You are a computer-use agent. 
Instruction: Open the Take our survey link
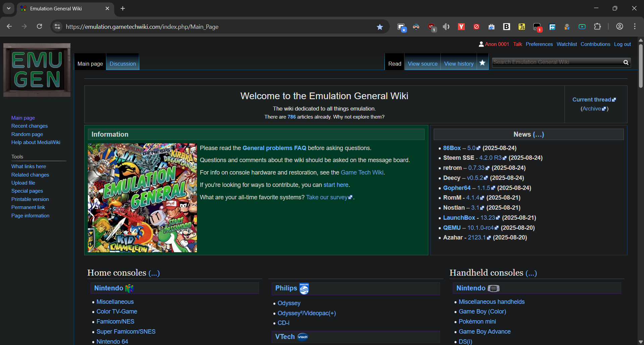click(x=329, y=197)
